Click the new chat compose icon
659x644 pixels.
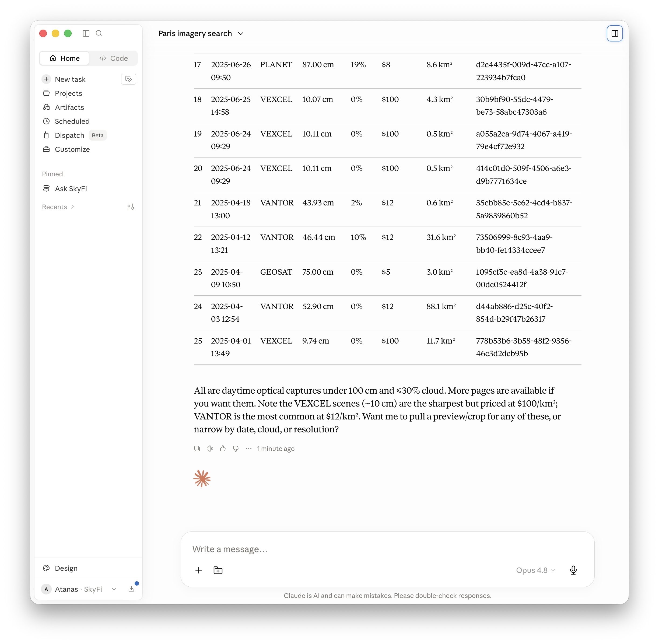pyautogui.click(x=128, y=79)
